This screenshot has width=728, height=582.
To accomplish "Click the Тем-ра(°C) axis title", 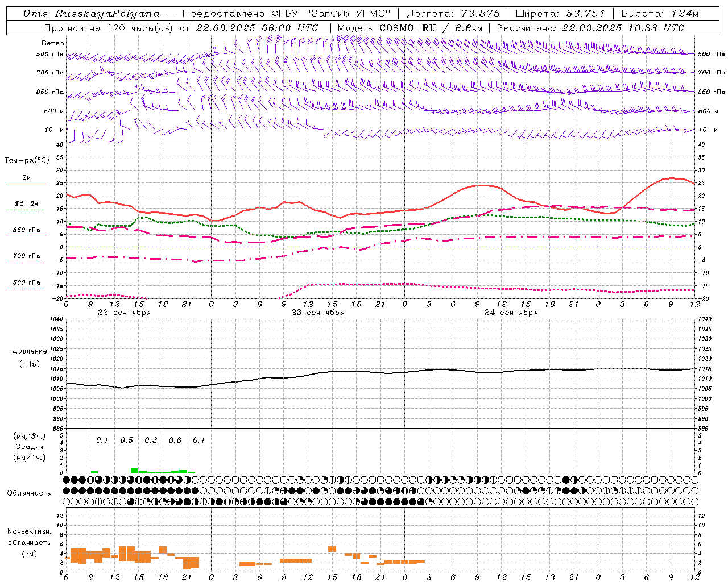I will pyautogui.click(x=27, y=161).
